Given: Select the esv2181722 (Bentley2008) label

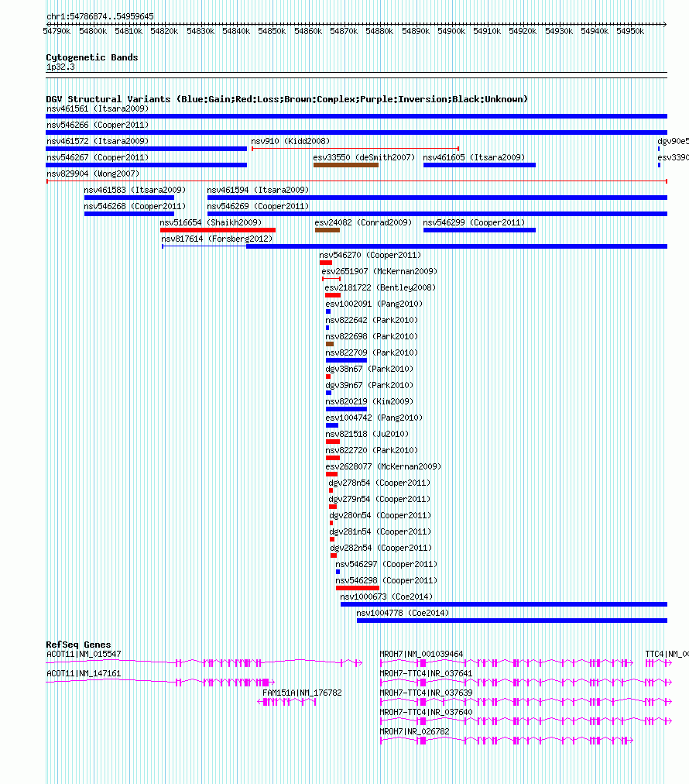Looking at the screenshot, I should click(x=380, y=287).
